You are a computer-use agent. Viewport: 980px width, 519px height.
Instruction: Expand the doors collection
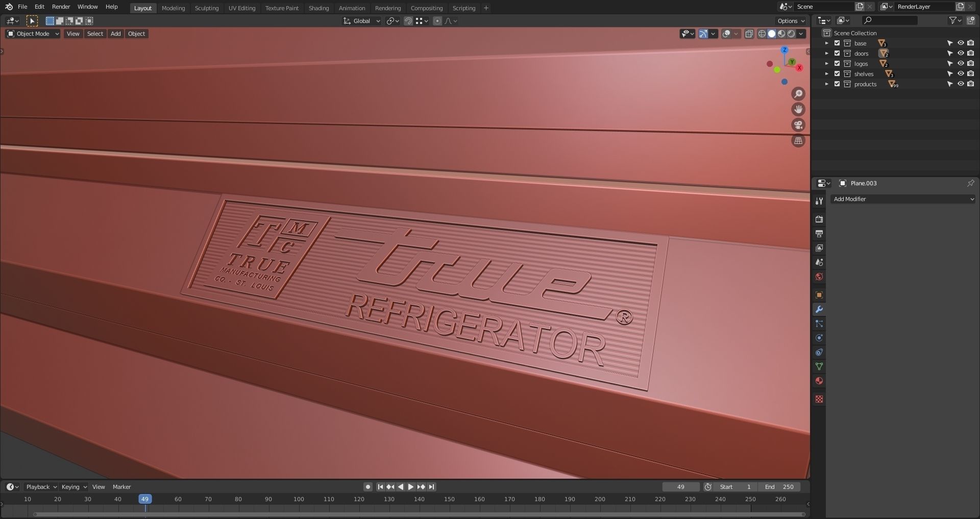(827, 54)
